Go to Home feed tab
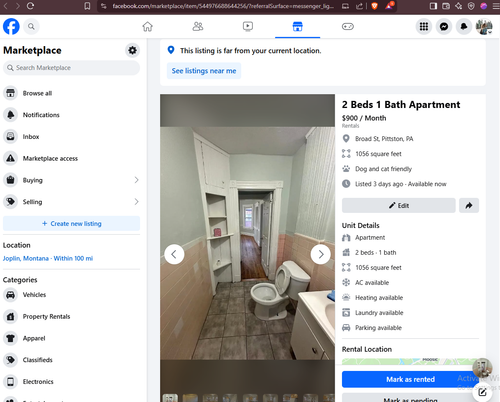The width and height of the screenshot is (500, 402). pos(147,26)
